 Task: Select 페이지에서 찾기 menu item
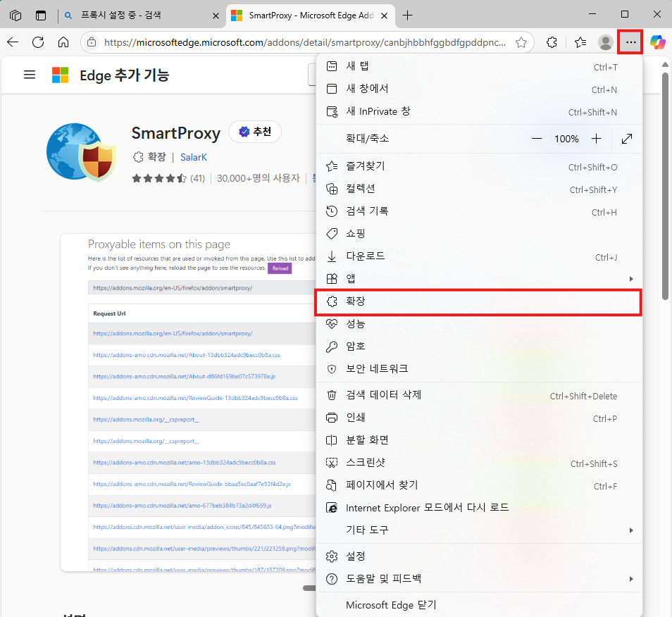[479, 485]
